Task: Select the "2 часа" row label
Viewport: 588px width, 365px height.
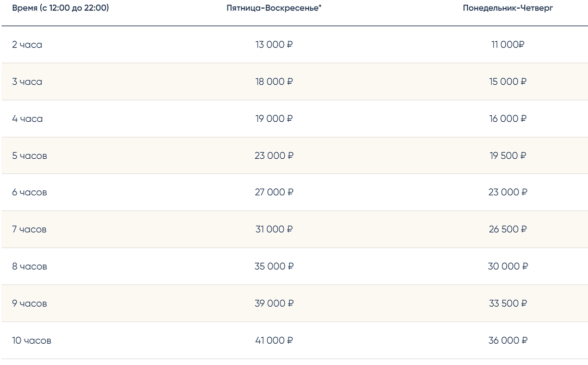Action: coord(27,45)
